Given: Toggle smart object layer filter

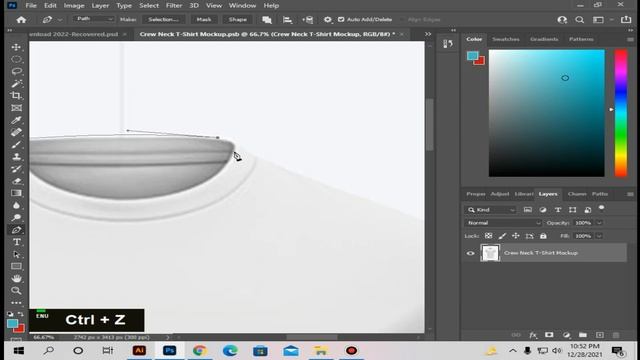Looking at the screenshot, I should tap(588, 210).
